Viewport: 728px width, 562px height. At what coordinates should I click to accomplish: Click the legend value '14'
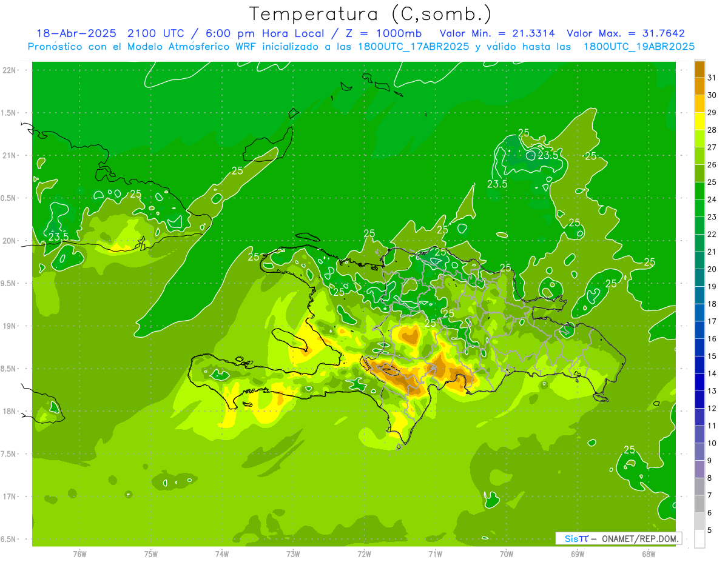pyautogui.click(x=712, y=373)
